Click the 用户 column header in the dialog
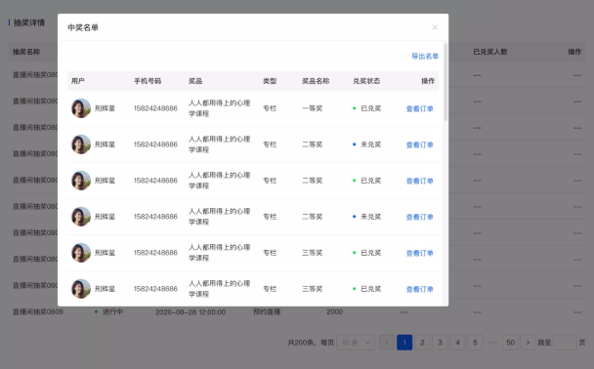The height and width of the screenshot is (369, 594). pyautogui.click(x=78, y=81)
